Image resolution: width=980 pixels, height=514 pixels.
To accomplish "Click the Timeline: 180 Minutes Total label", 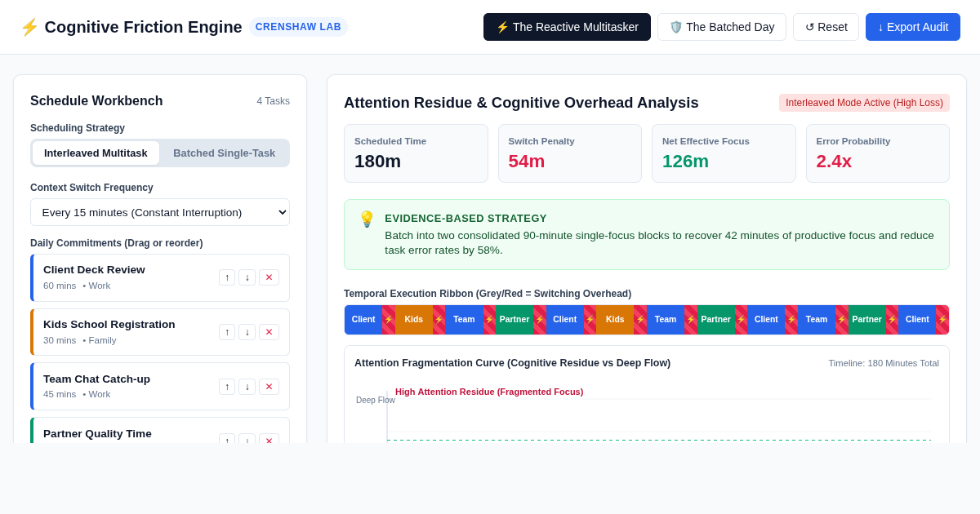I will (x=884, y=363).
